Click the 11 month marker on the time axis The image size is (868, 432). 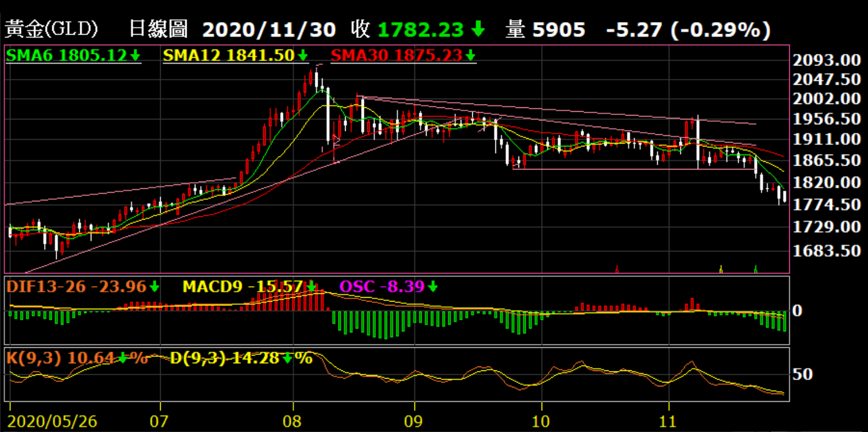pos(667,422)
